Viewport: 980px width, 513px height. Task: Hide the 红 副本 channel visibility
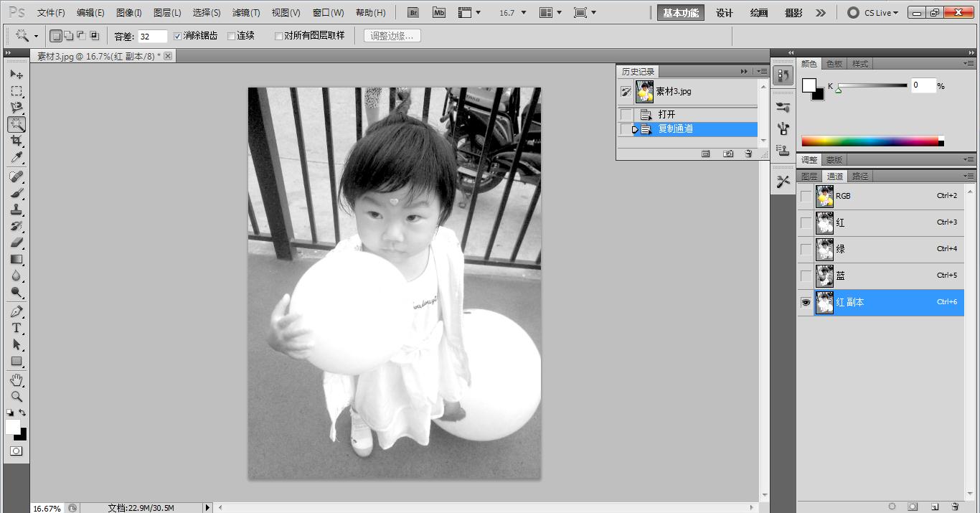(806, 302)
